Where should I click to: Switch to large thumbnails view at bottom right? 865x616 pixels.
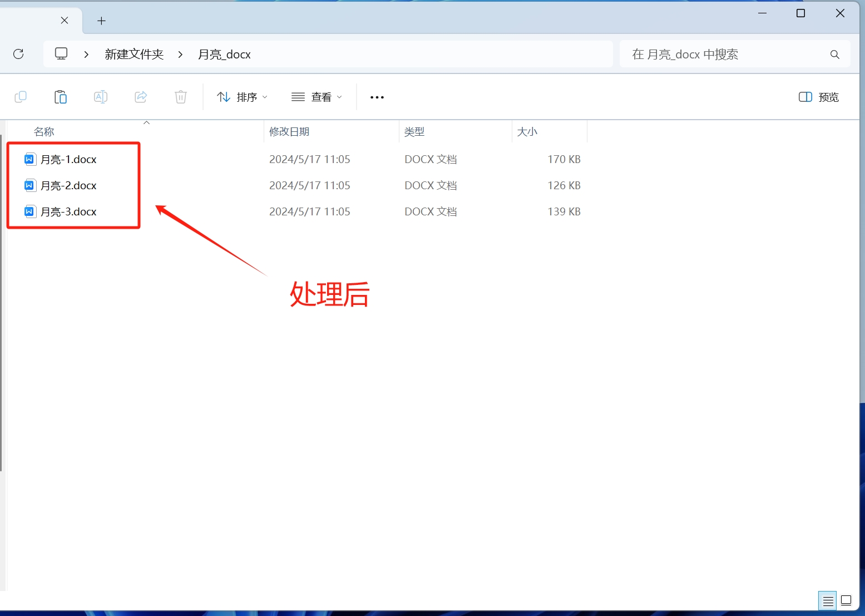pos(846,600)
